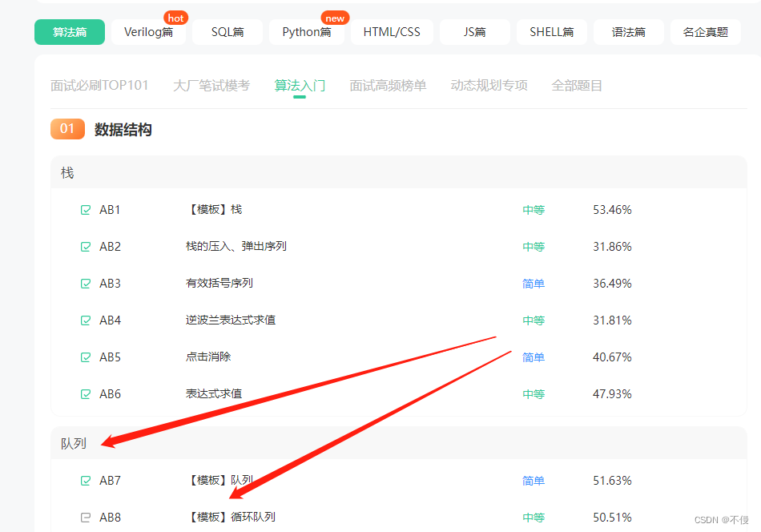Viewport: 761px width, 532px height.
Task: Select the 算法入门 tab
Action: [x=300, y=86]
